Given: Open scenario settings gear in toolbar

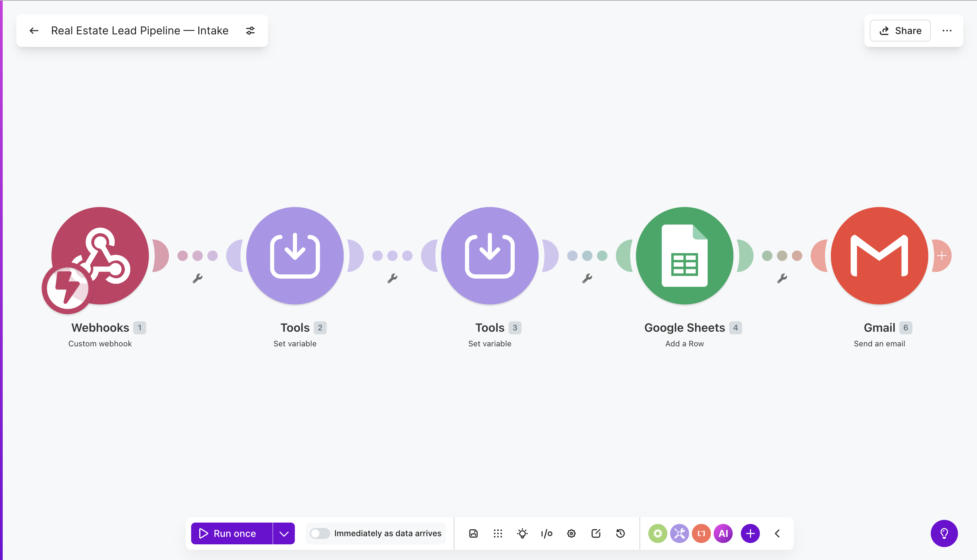Looking at the screenshot, I should coord(572,533).
